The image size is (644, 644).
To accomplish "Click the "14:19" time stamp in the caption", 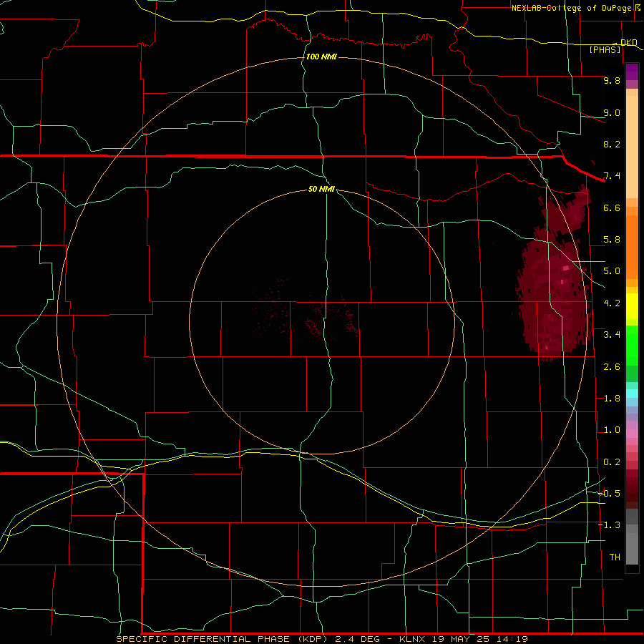I will (x=511, y=639).
